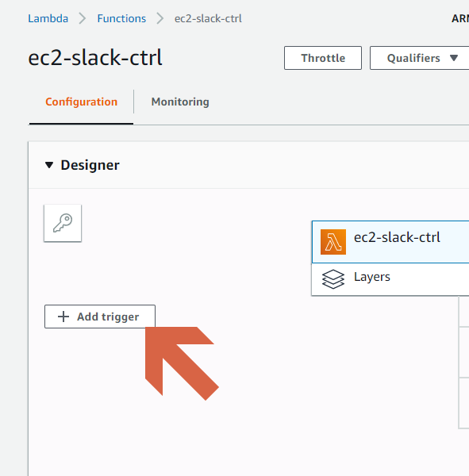469x476 pixels.
Task: Select the ec2-slack-ctrl function box
Action: (390, 242)
